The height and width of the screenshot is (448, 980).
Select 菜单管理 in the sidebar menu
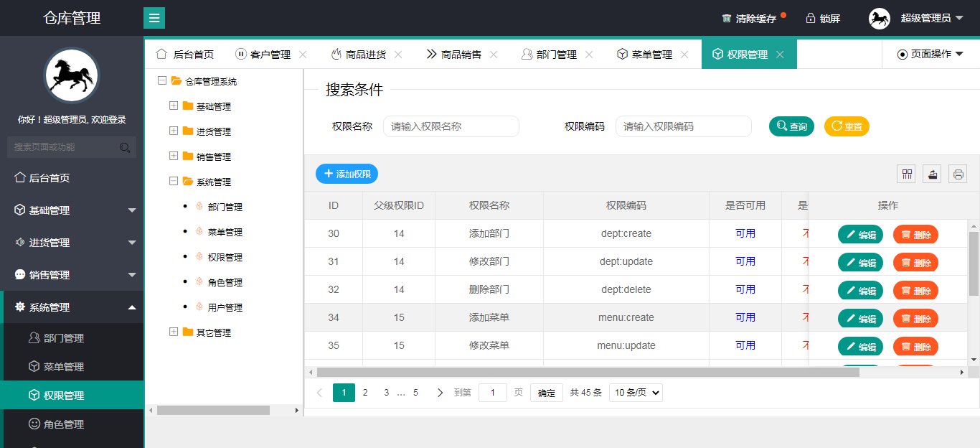click(64, 367)
